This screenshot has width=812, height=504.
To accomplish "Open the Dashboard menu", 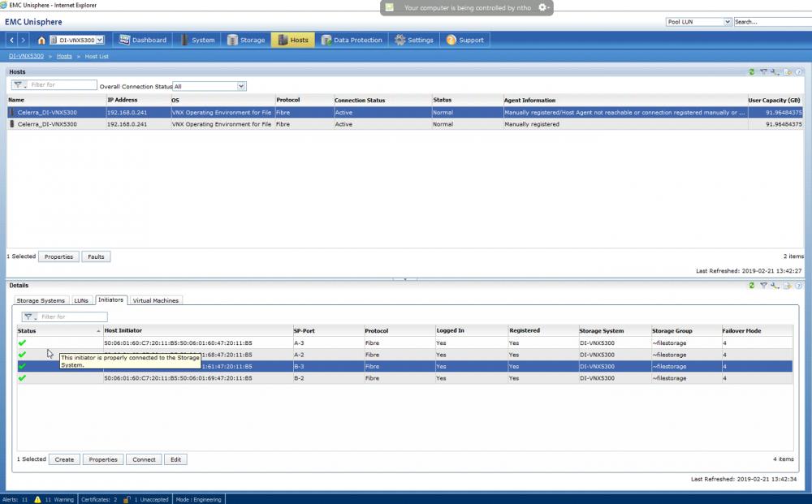I will point(143,40).
